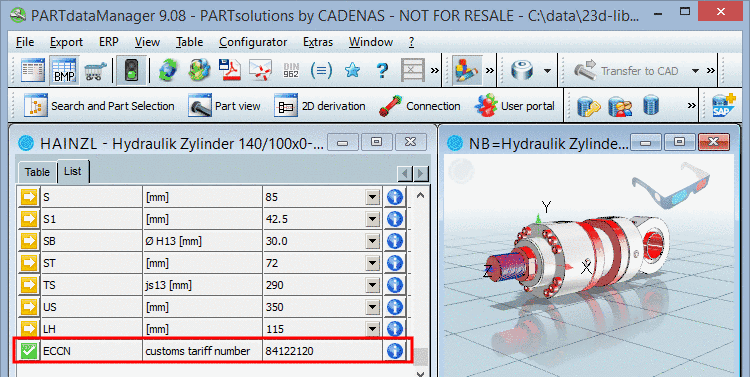Click the Connection button
750x377 pixels.
pos(419,106)
